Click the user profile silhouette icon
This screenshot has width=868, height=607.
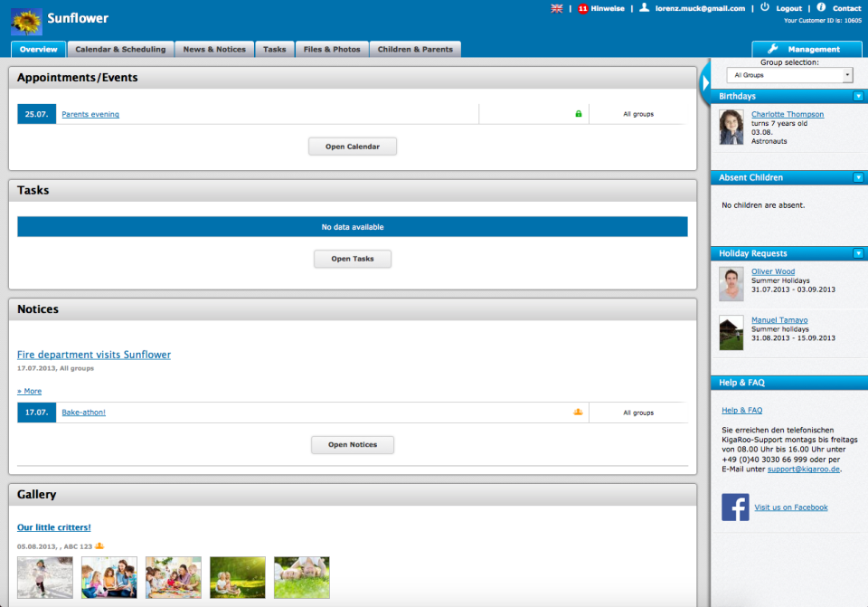645,7
